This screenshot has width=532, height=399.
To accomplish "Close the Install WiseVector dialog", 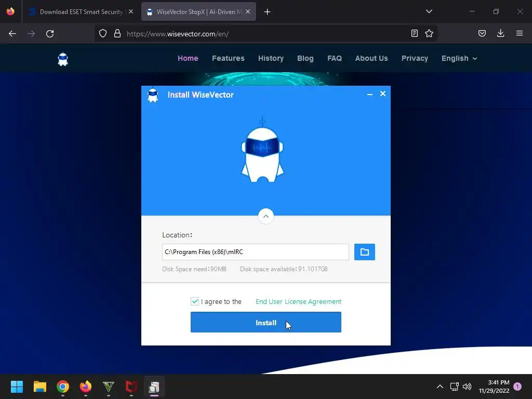I will [x=383, y=94].
